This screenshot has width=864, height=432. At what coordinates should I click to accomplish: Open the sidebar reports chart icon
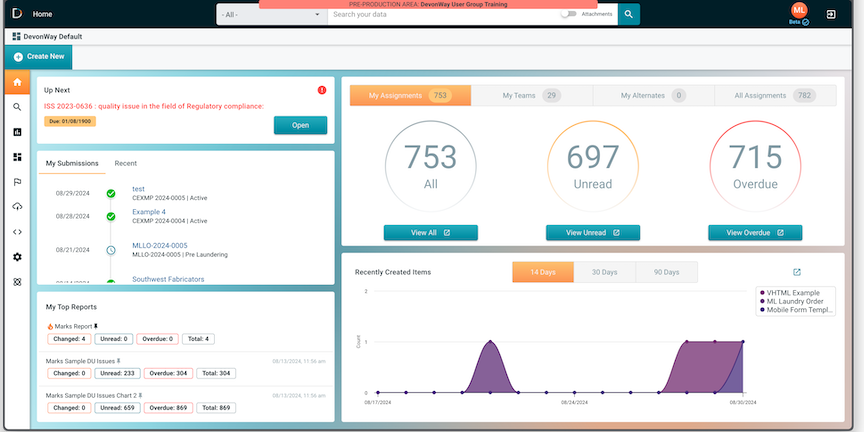pyautogui.click(x=17, y=132)
